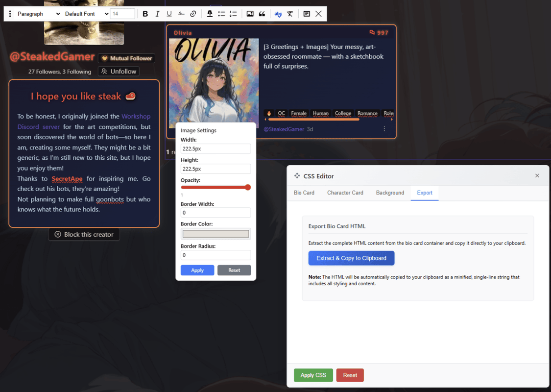Click the font size field showing 14

(122, 14)
